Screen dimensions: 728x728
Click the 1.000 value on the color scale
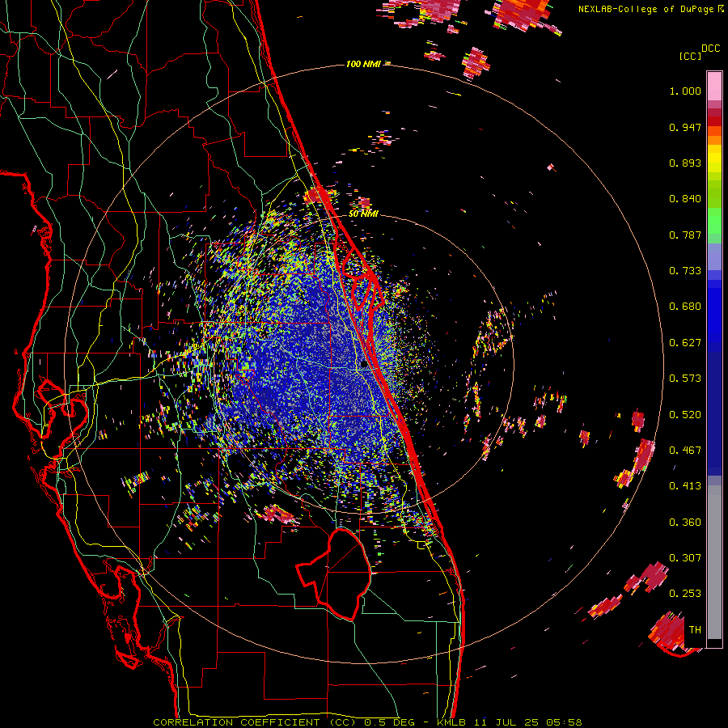(x=685, y=91)
